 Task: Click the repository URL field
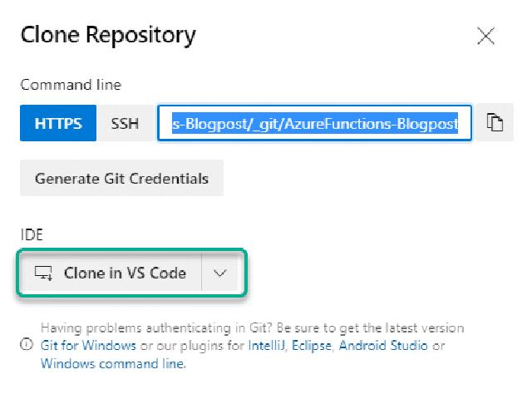tap(315, 124)
